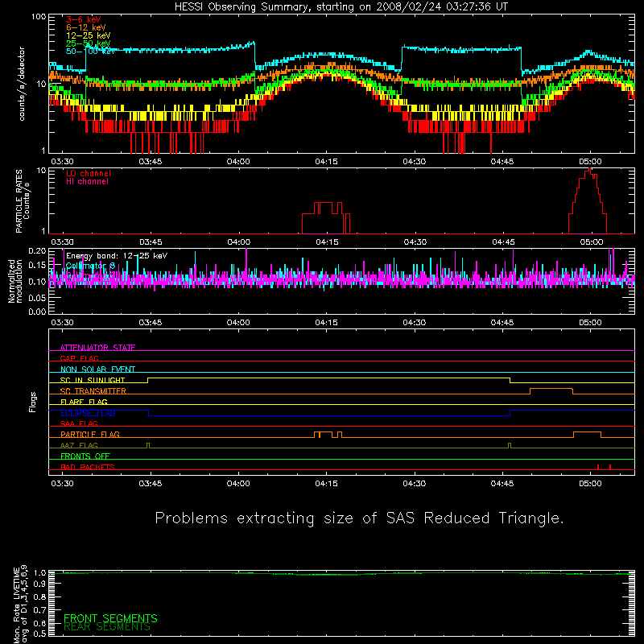Click the '6-12 keV' legend entry
644x644 pixels.
85,27
